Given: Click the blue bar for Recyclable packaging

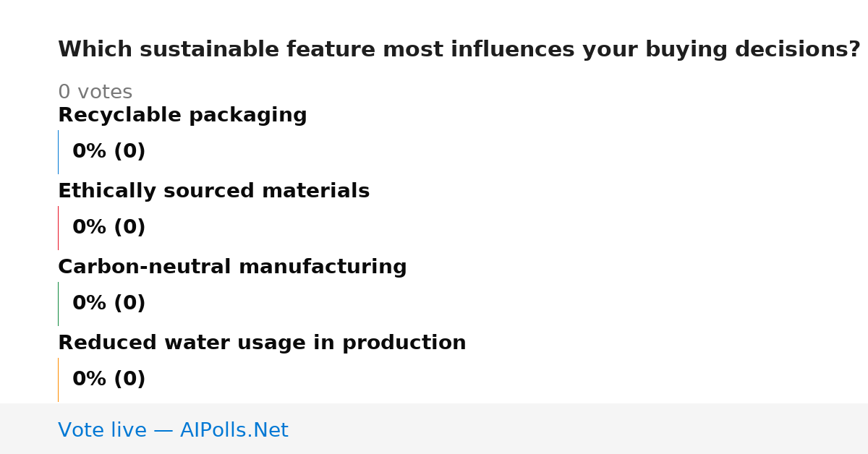Looking at the screenshot, I should click(58, 152).
